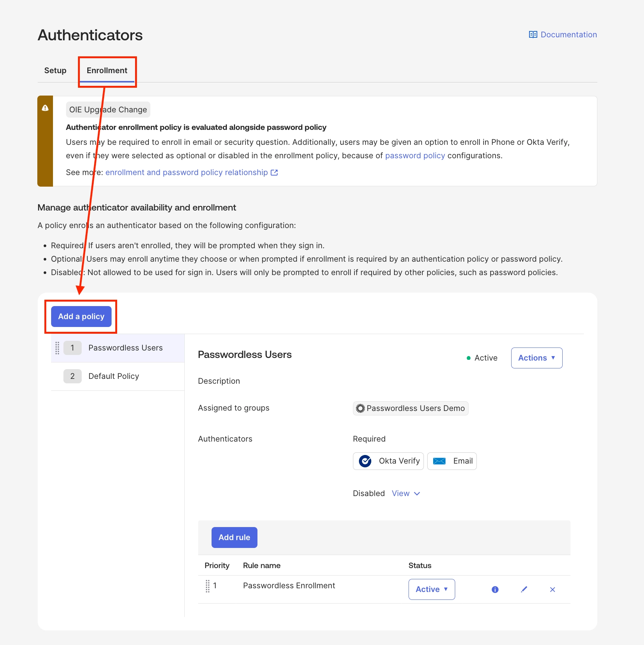
Task: Expand the Disabled authenticators View list
Action: click(406, 493)
